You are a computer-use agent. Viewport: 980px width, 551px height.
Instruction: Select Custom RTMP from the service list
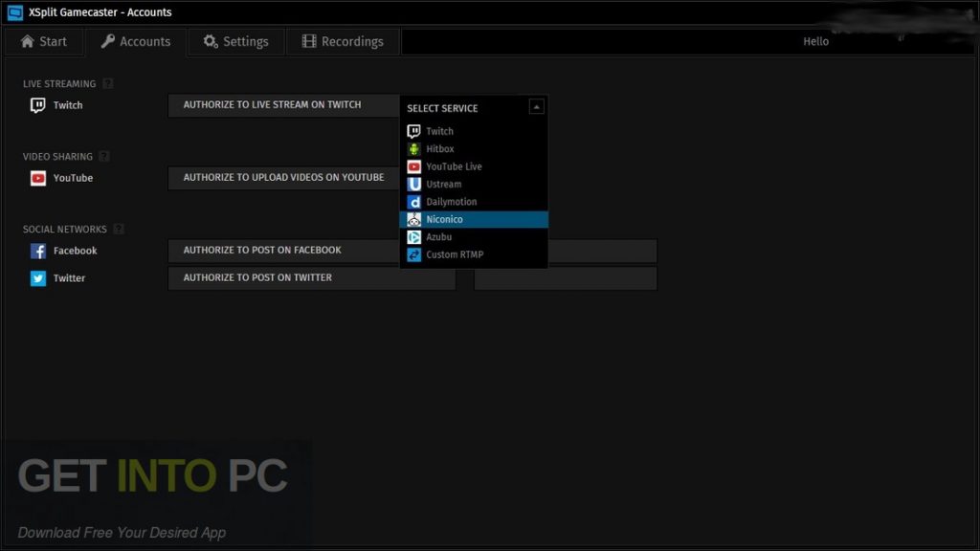point(474,254)
